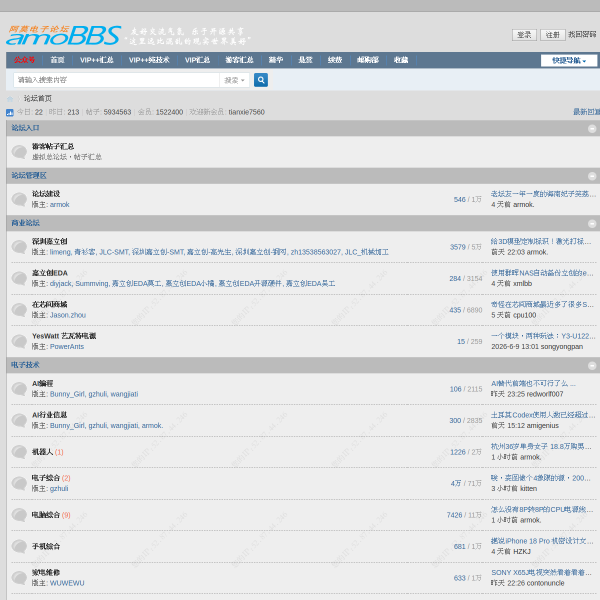The width and height of the screenshot is (600, 600).
Task: Click the speech bubble icon next to 论坛建设
Action: click(x=19, y=199)
